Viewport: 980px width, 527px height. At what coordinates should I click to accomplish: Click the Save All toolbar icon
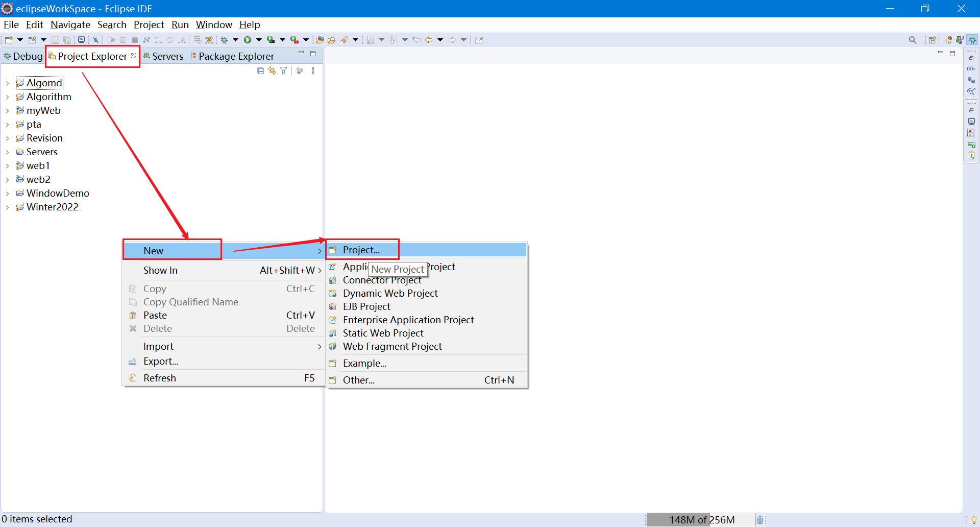coord(67,40)
